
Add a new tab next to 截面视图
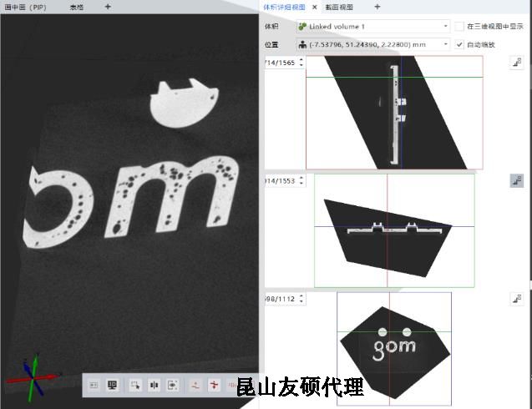pos(377,7)
